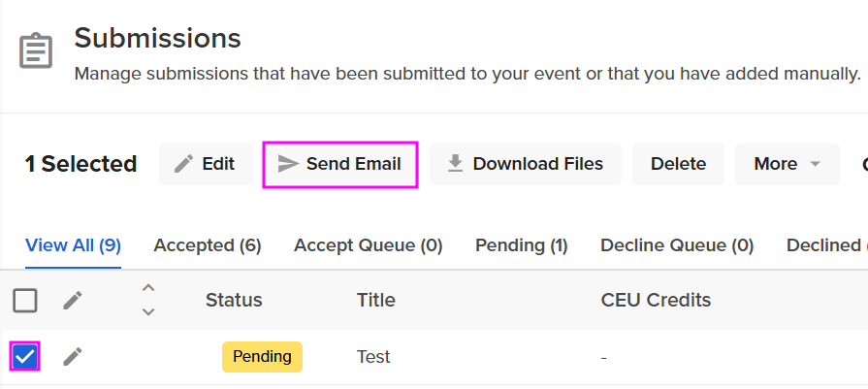Open Accept Queue tab
The width and height of the screenshot is (868, 389).
pyautogui.click(x=369, y=245)
